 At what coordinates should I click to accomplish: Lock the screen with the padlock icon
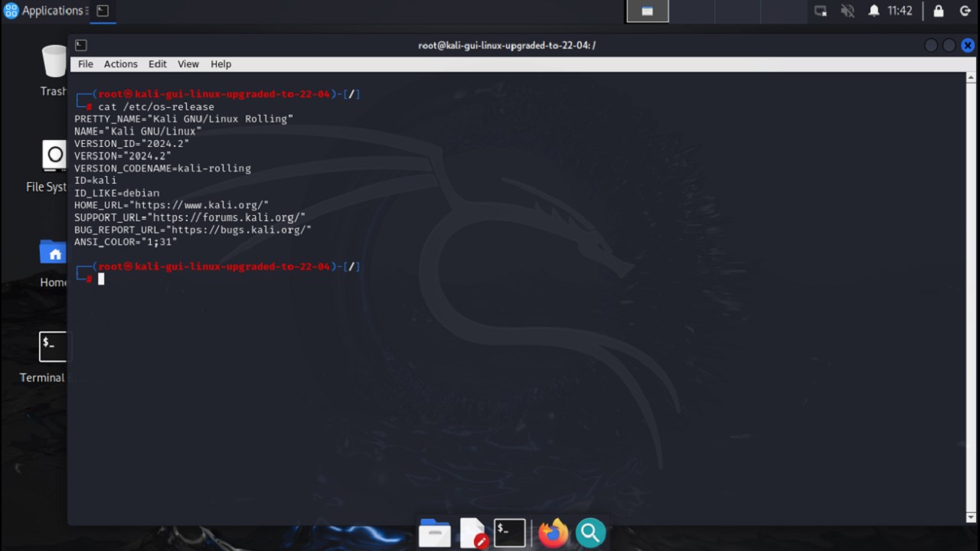point(938,11)
